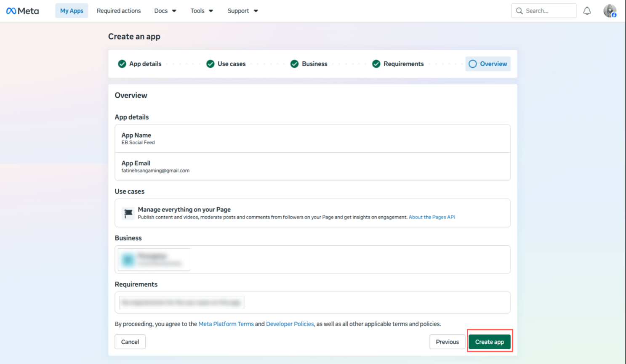The width and height of the screenshot is (626, 364).
Task: Click the Previous button
Action: pyautogui.click(x=447, y=342)
